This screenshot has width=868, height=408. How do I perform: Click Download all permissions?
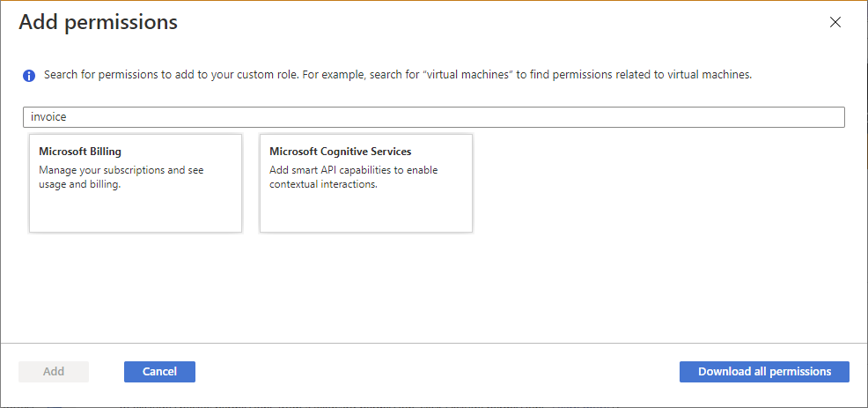[x=764, y=372]
